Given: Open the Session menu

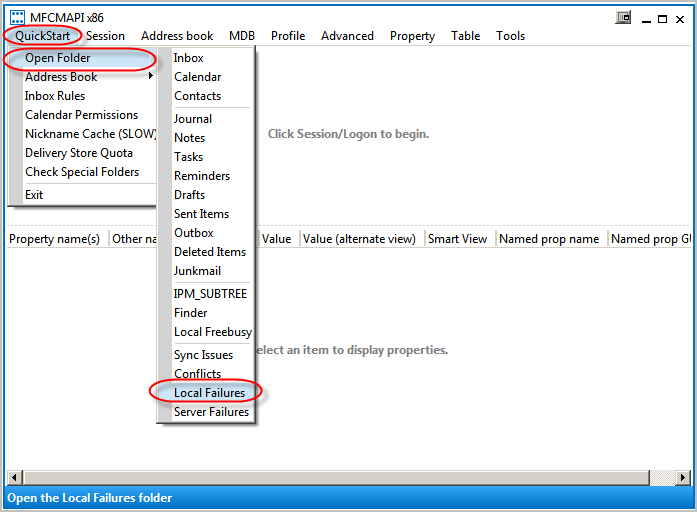Looking at the screenshot, I should click(x=105, y=36).
